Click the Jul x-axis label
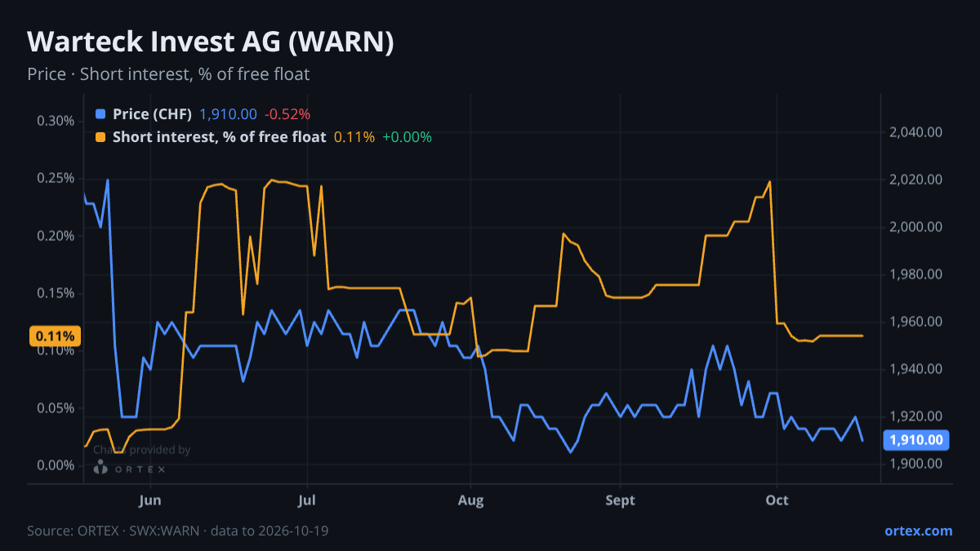Screen dimensions: 980x551 tap(307, 500)
